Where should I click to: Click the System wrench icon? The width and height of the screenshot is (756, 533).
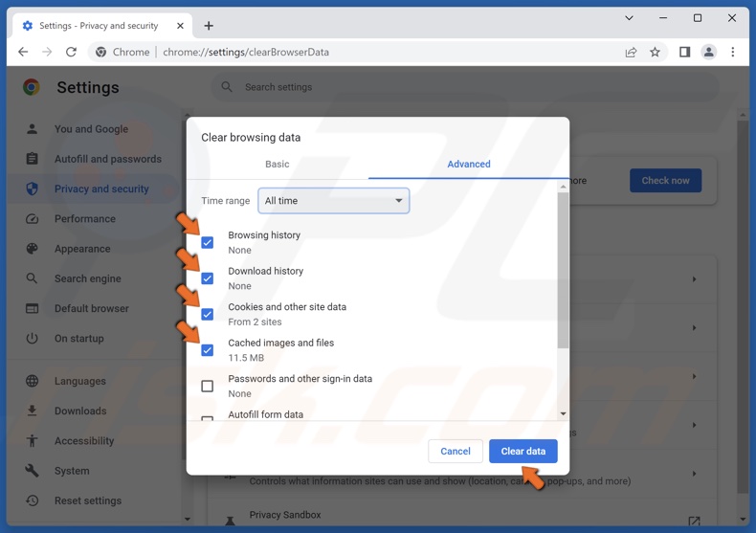tap(32, 471)
